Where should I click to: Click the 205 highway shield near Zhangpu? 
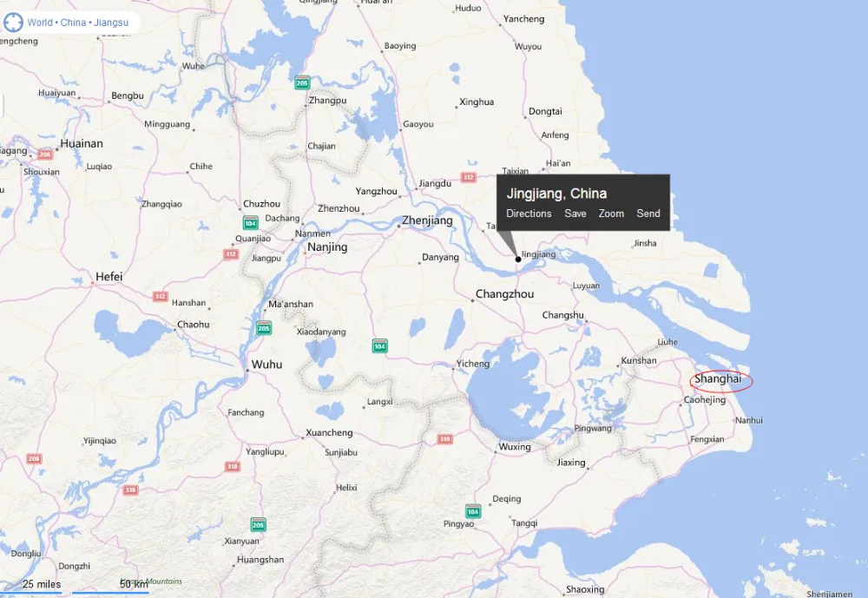click(302, 82)
